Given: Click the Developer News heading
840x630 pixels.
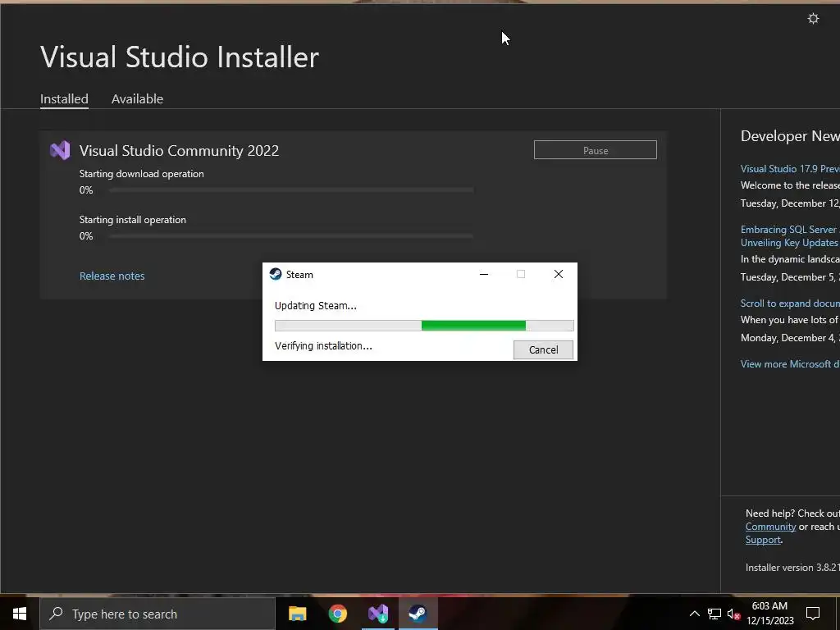Looking at the screenshot, I should (x=790, y=136).
